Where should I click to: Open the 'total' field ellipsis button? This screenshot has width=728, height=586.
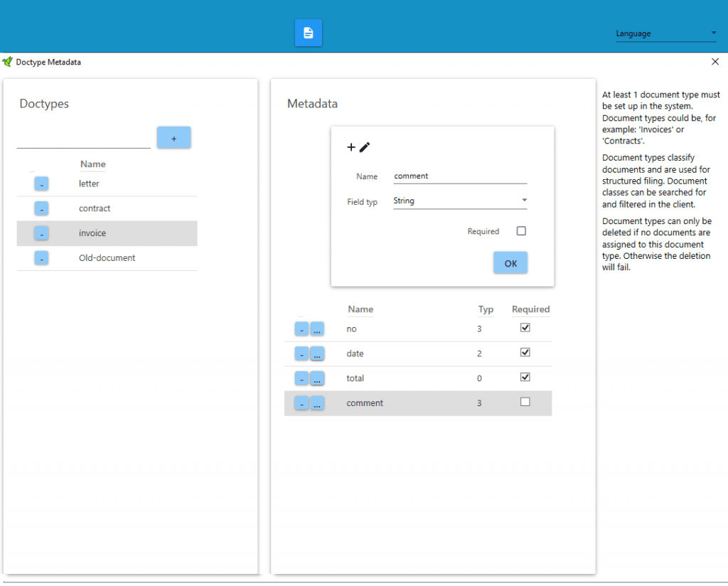point(317,379)
